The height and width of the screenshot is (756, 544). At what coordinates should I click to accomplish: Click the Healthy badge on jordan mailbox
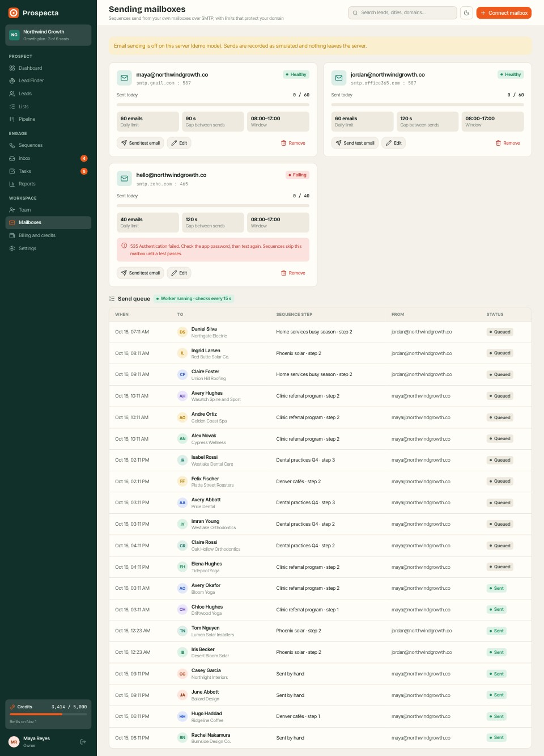511,74
